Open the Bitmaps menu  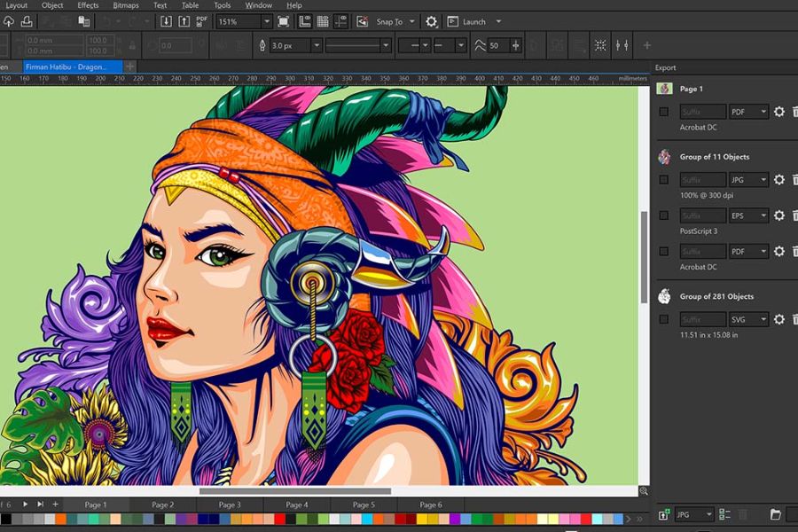(x=126, y=5)
